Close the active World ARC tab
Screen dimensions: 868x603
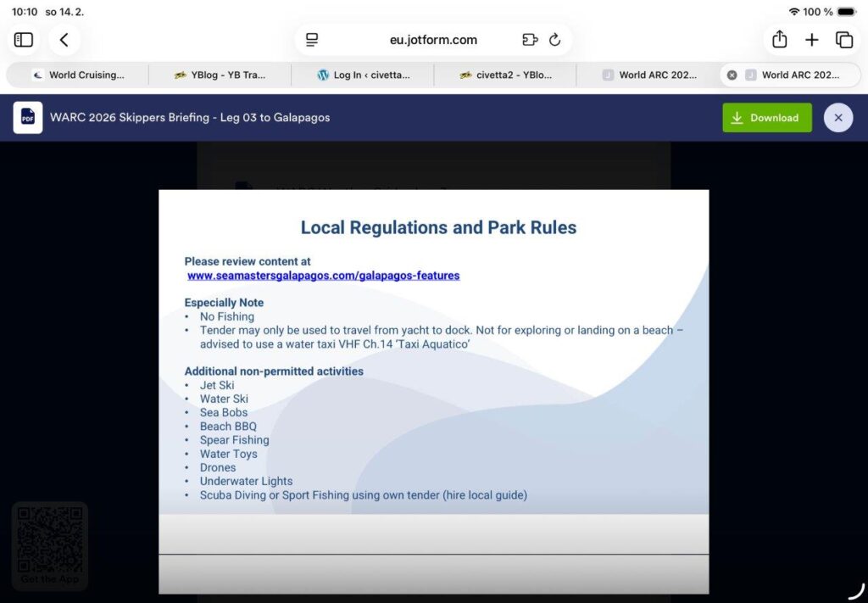coord(732,75)
